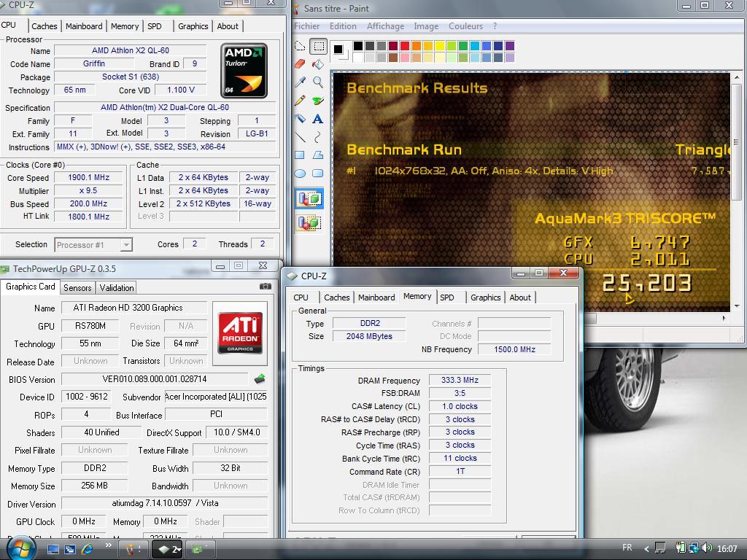Enable the transparent selection option in Paint
Screen dimensions: 747x560
click(x=309, y=222)
